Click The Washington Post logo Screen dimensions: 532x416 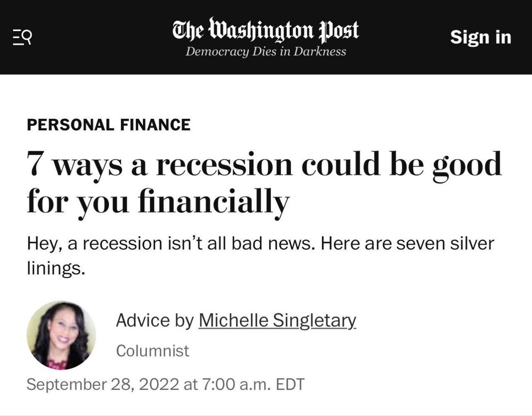(x=266, y=30)
